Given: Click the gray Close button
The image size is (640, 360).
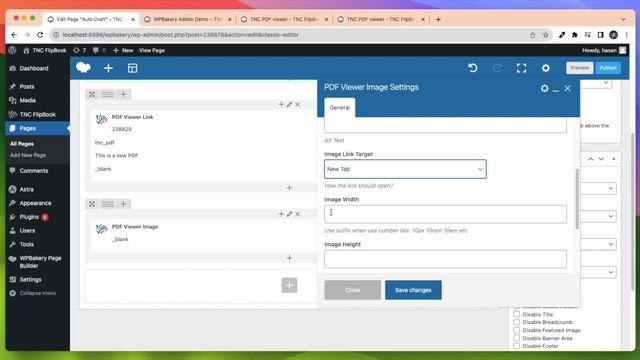Looking at the screenshot, I should (x=353, y=290).
